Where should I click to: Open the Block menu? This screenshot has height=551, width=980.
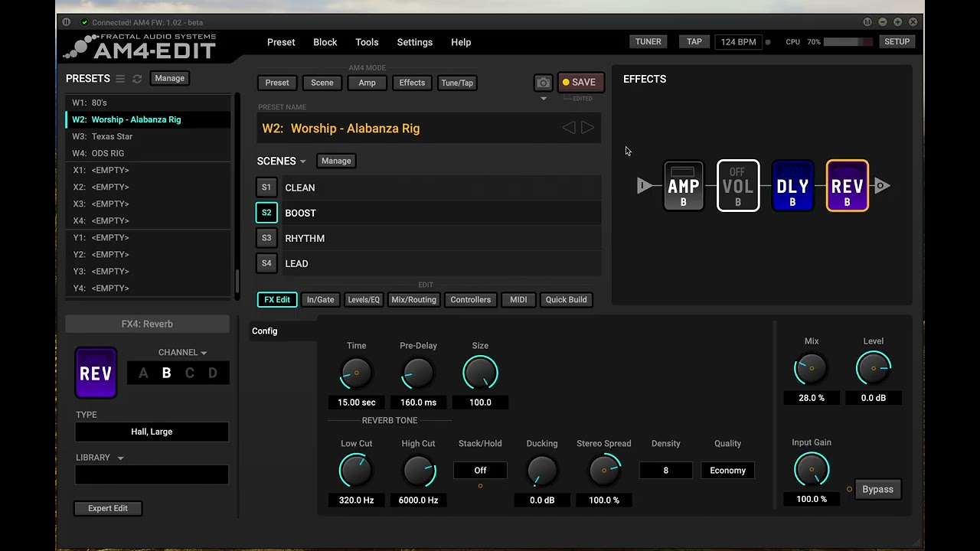(325, 42)
